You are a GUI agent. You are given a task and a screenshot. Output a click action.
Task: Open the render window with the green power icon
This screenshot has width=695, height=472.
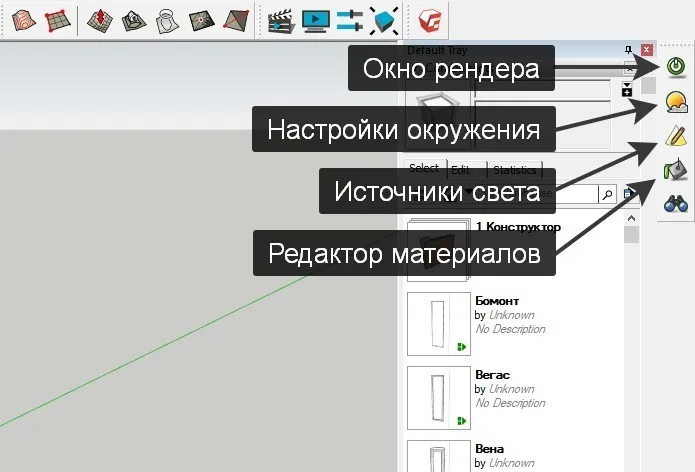coord(677,66)
